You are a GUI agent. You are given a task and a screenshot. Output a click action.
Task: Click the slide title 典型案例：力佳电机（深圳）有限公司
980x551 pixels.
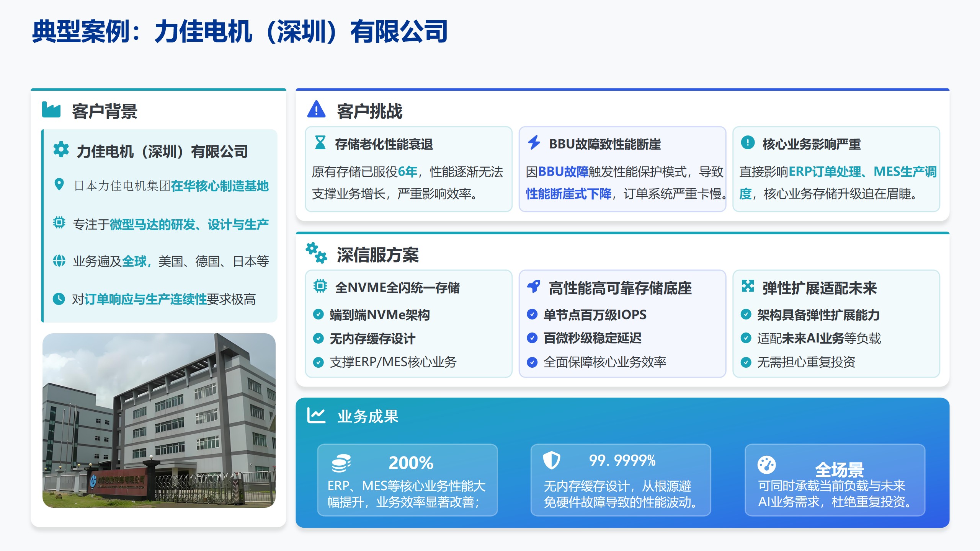tap(240, 31)
